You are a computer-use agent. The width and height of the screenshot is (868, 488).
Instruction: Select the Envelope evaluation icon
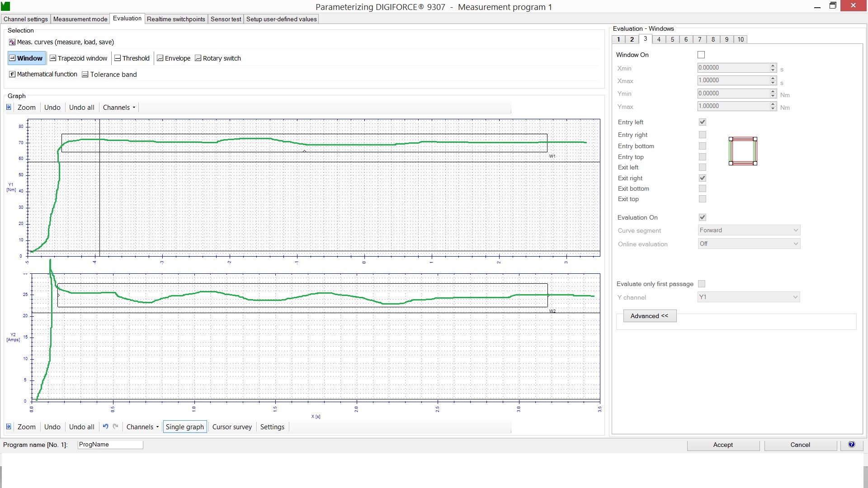click(160, 58)
